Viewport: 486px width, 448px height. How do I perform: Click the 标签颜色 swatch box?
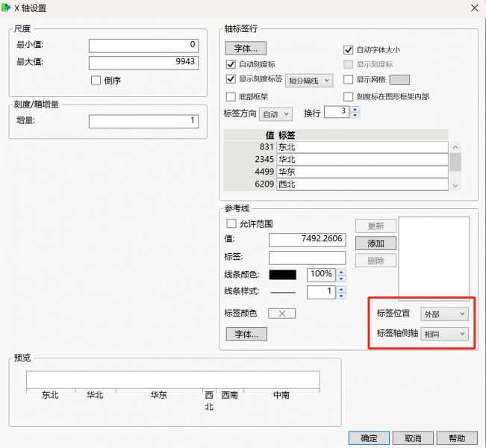click(x=281, y=314)
